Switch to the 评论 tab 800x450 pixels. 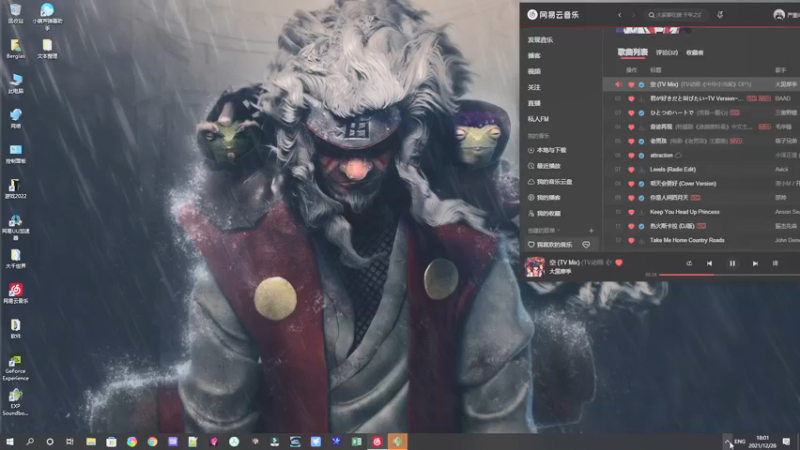pos(667,53)
